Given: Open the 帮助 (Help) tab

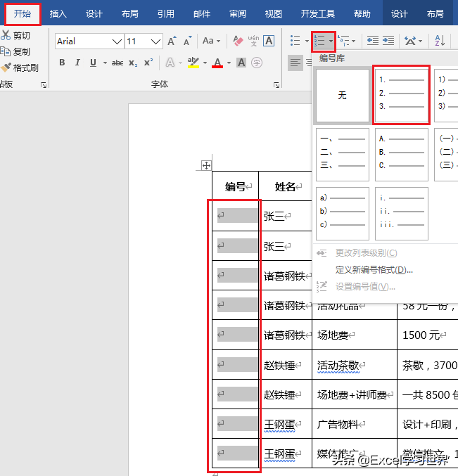Looking at the screenshot, I should pyautogui.click(x=362, y=13).
